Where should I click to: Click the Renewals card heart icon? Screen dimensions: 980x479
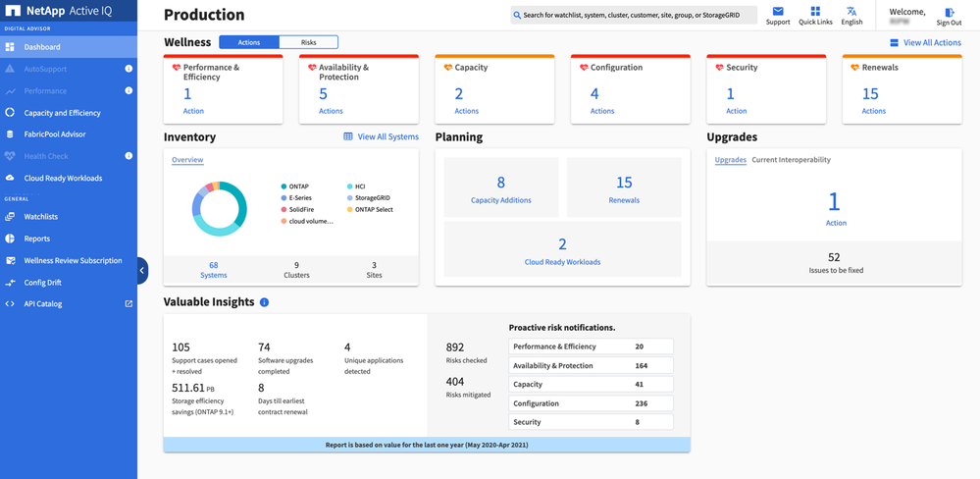(855, 67)
